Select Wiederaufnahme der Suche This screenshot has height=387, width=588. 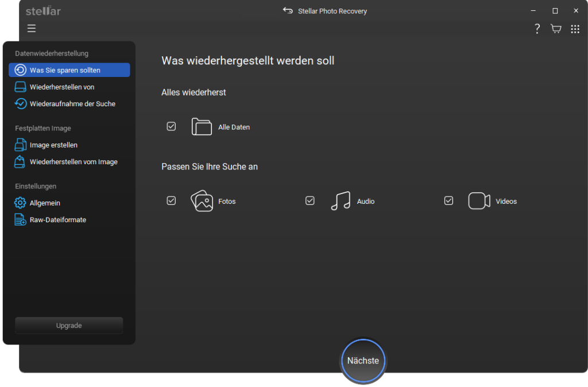coord(72,104)
